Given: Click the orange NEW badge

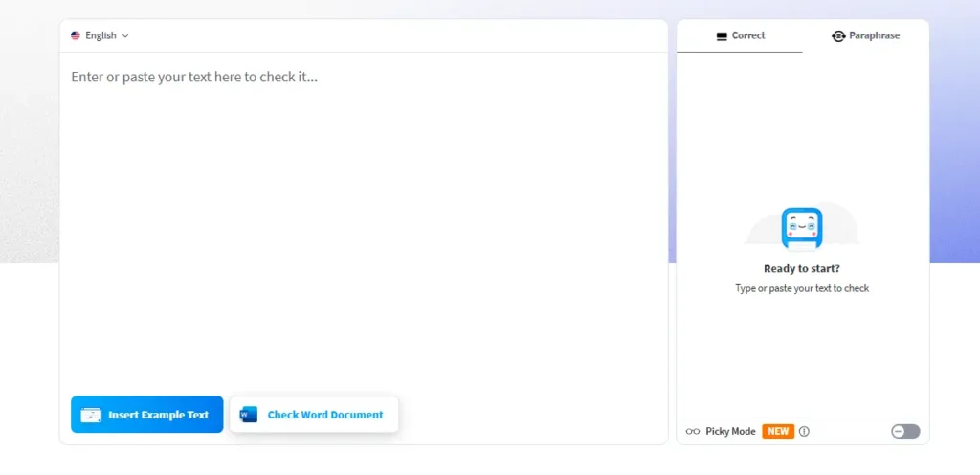Looking at the screenshot, I should click(x=778, y=431).
